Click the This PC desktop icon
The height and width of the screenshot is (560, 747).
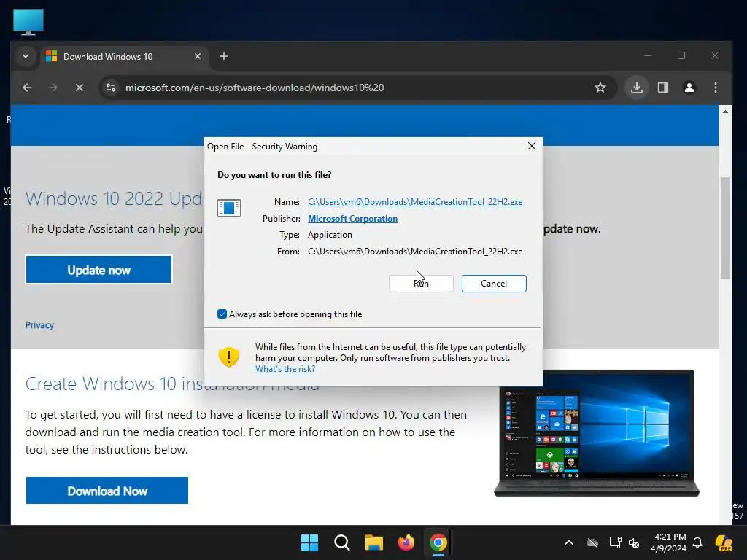tap(28, 23)
